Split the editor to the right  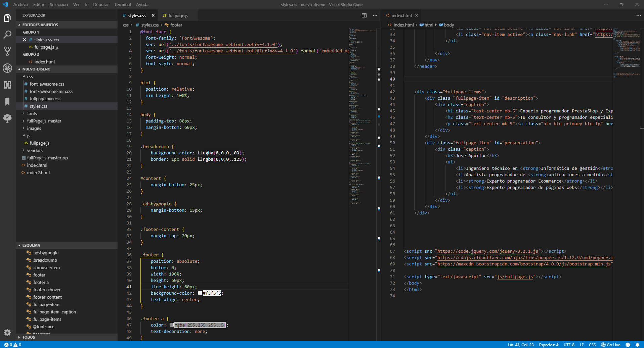pos(364,15)
